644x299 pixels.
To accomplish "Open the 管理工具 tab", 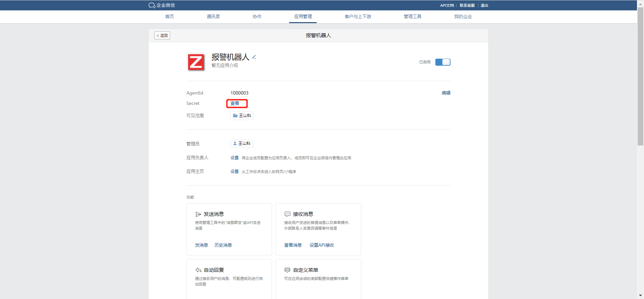I will (413, 16).
